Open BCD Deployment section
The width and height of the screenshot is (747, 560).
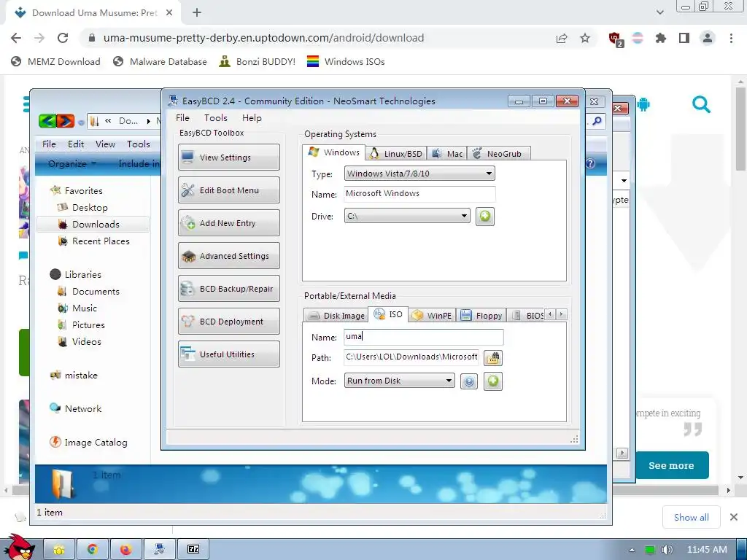(x=228, y=322)
